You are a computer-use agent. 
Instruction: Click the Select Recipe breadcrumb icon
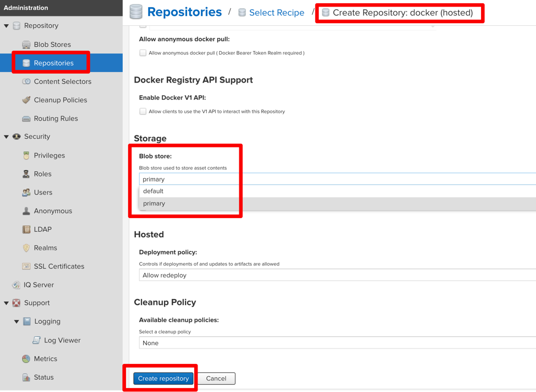[242, 13]
